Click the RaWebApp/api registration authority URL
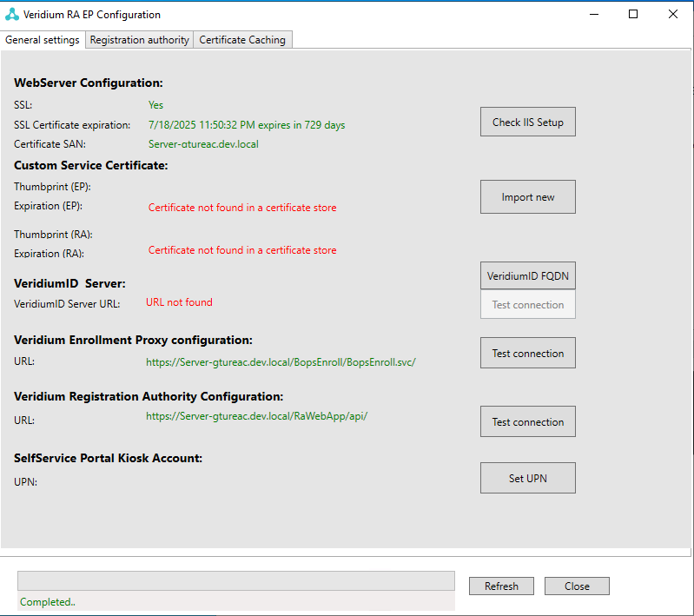Viewport: 694px width, 616px height. pyautogui.click(x=256, y=416)
